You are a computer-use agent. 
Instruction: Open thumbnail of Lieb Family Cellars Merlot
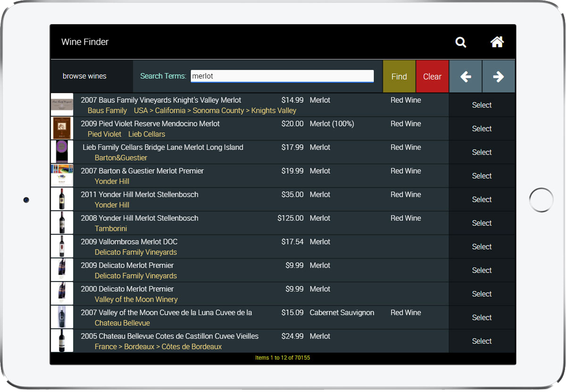[62, 152]
